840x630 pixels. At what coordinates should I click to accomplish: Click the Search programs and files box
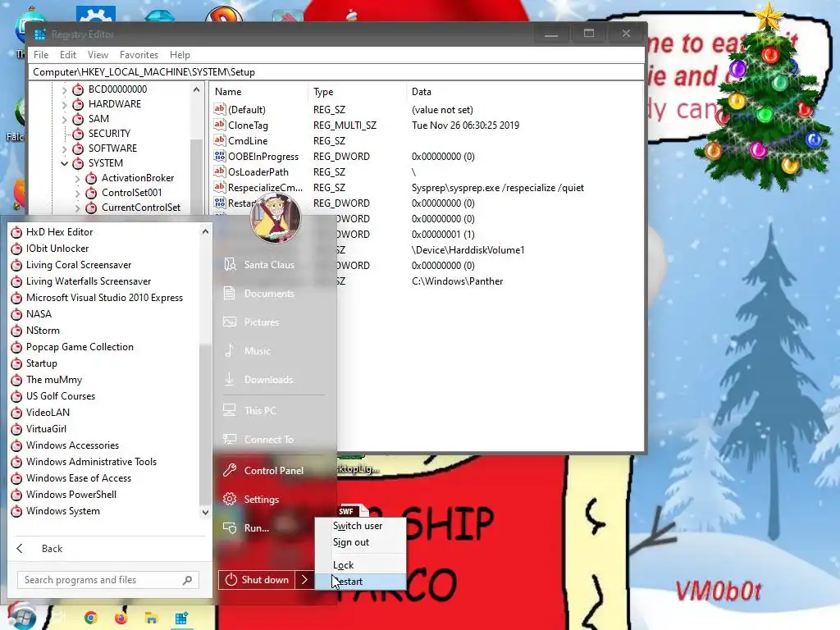[x=107, y=580]
